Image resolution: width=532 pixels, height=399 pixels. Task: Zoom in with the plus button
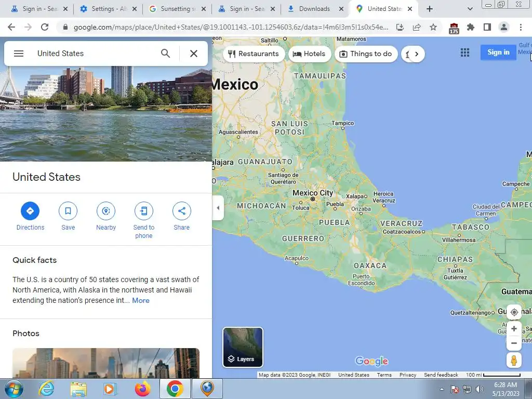coord(514,328)
